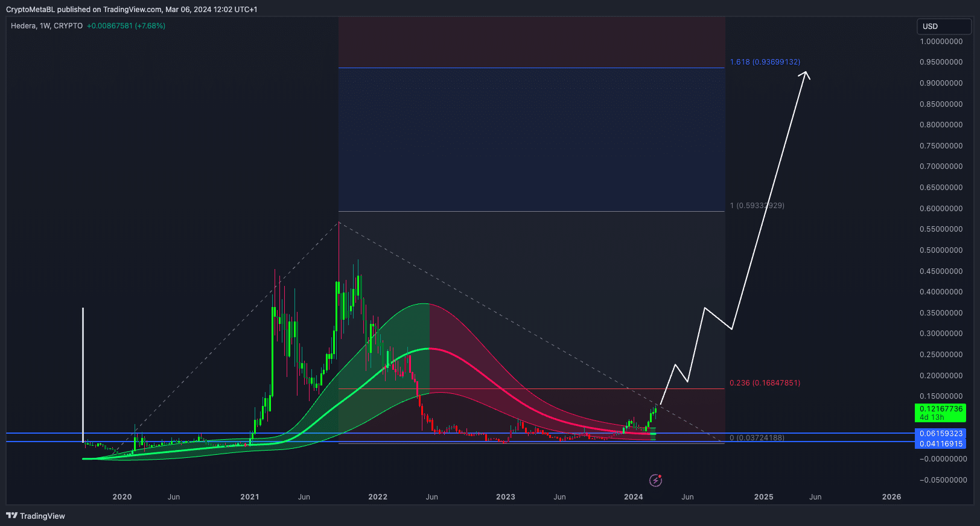Click the 2020 label on time axis

click(x=122, y=497)
